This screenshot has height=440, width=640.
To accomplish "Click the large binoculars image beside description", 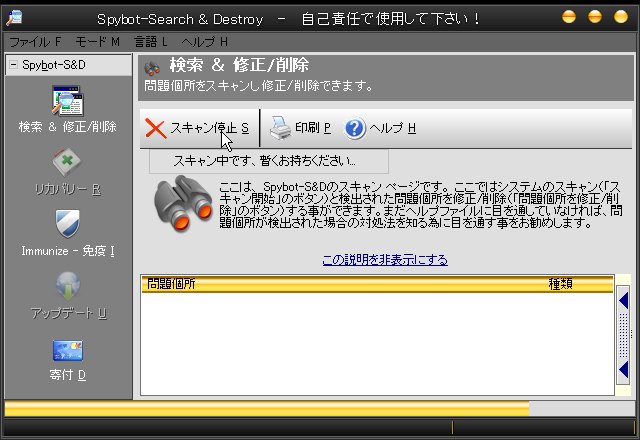I will (x=183, y=203).
